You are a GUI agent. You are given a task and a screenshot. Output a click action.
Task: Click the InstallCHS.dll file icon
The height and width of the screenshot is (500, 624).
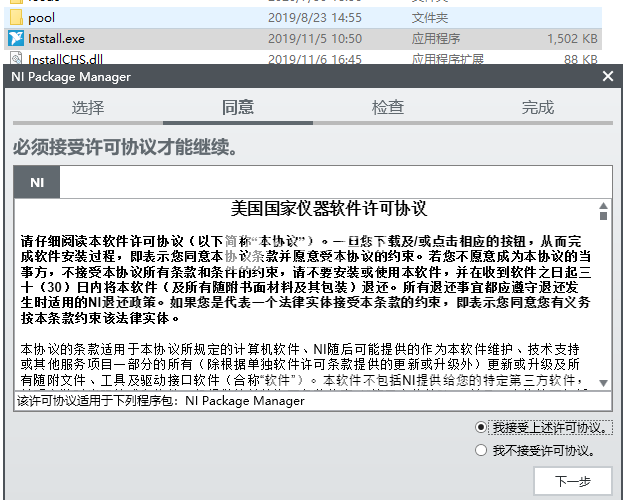tap(16, 59)
